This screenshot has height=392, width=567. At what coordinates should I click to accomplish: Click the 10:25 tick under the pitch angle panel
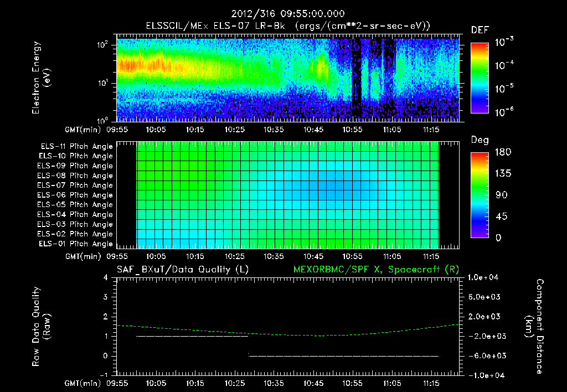pyautogui.click(x=235, y=256)
